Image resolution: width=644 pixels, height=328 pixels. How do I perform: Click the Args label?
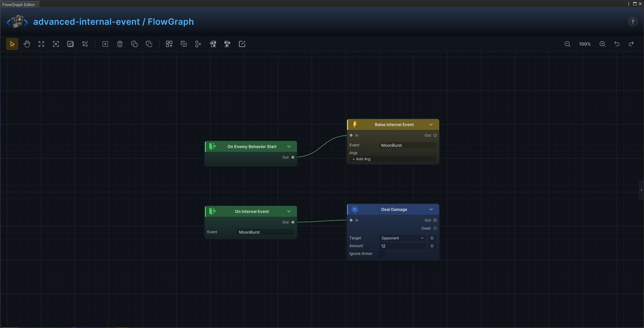pos(353,153)
